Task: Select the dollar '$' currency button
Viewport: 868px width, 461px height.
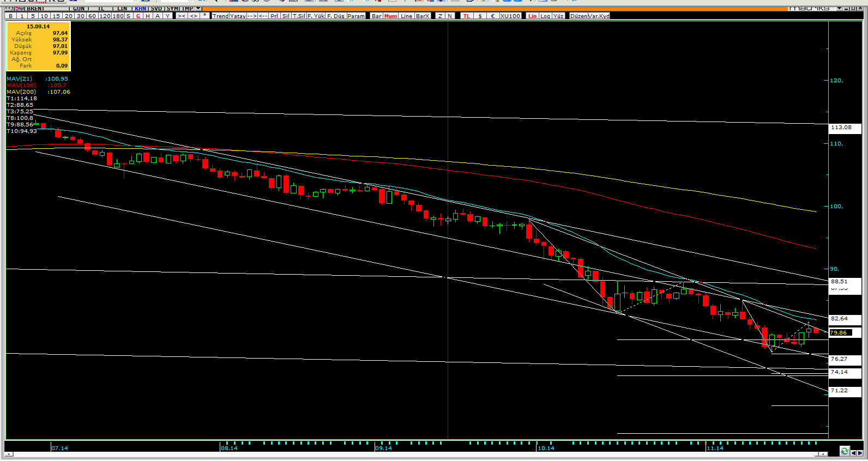Action: pos(480,16)
